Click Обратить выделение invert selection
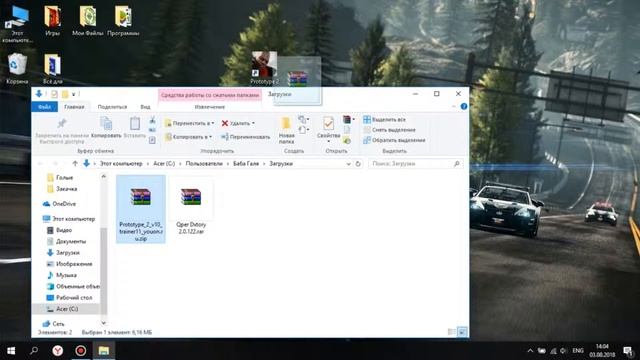This screenshot has width=640, height=360. 394,140
